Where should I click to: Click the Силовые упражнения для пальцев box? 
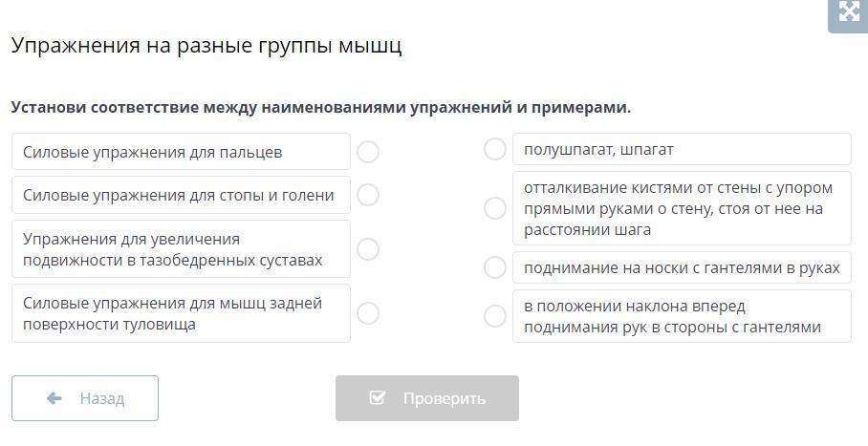(x=181, y=152)
